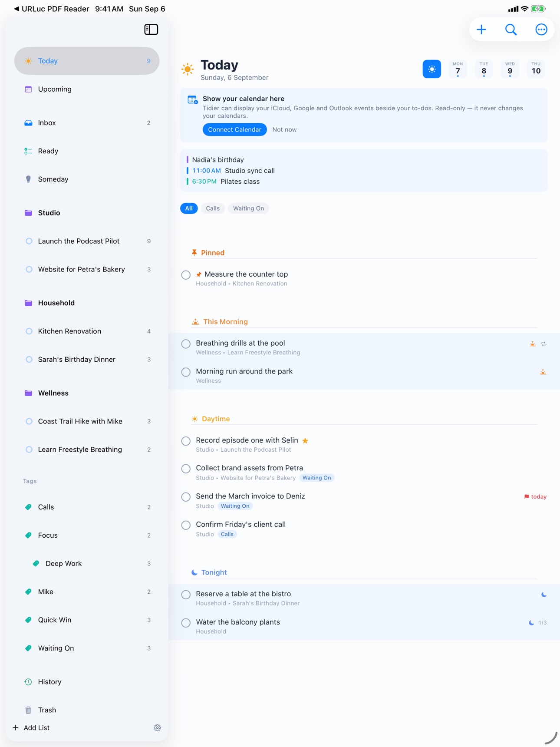Check Confirm Friday's client call

click(x=186, y=525)
